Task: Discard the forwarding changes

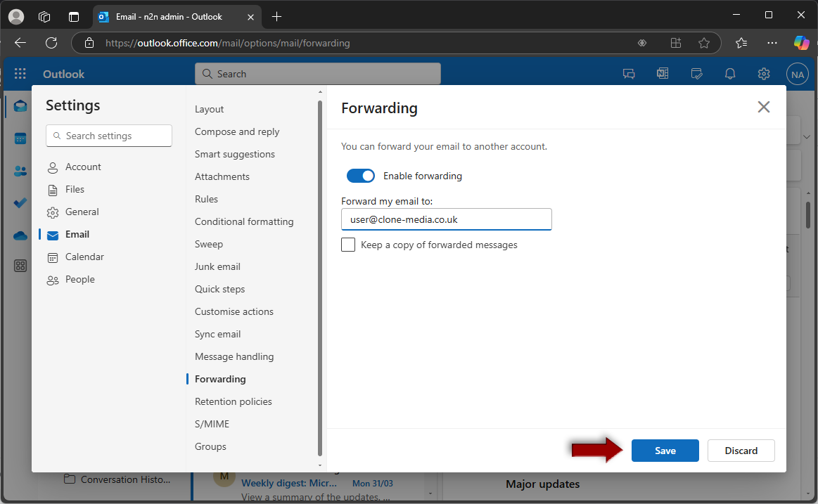Action: [x=741, y=451]
